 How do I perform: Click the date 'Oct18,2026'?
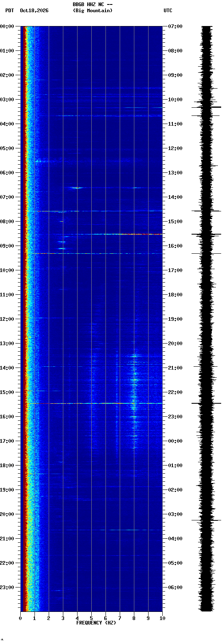click(x=34, y=11)
